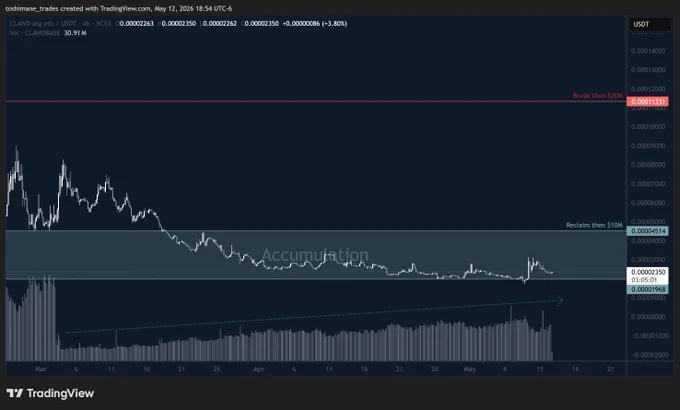This screenshot has height=410, width=680.
Task: Click the open value 0.00002263
Action: tap(137, 23)
